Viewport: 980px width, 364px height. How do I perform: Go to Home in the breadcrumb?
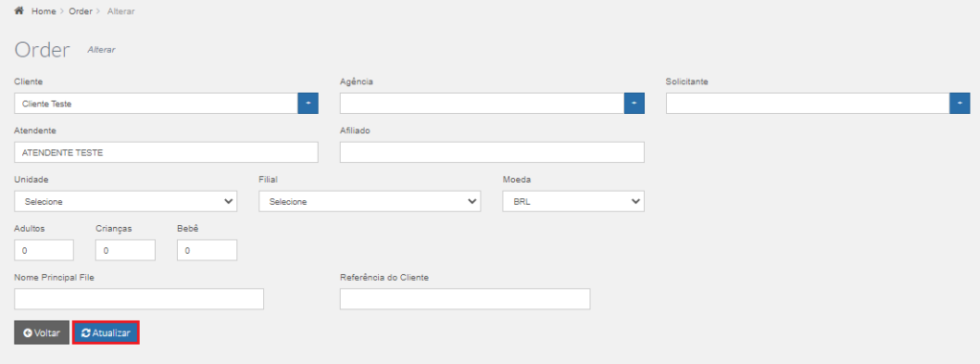pos(44,11)
